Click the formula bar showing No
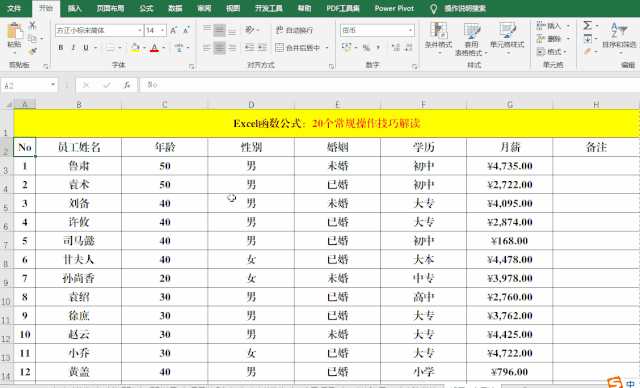The height and width of the screenshot is (388, 640). 390,85
